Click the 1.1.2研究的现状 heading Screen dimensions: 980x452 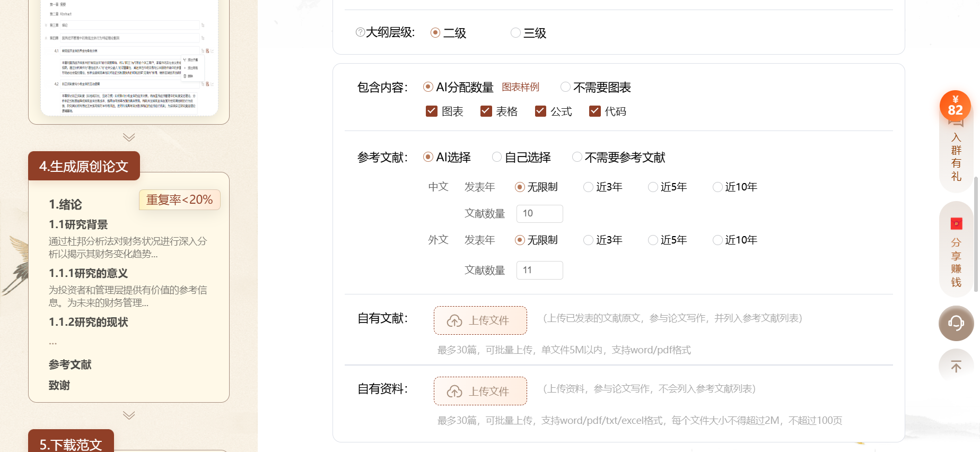(x=89, y=322)
